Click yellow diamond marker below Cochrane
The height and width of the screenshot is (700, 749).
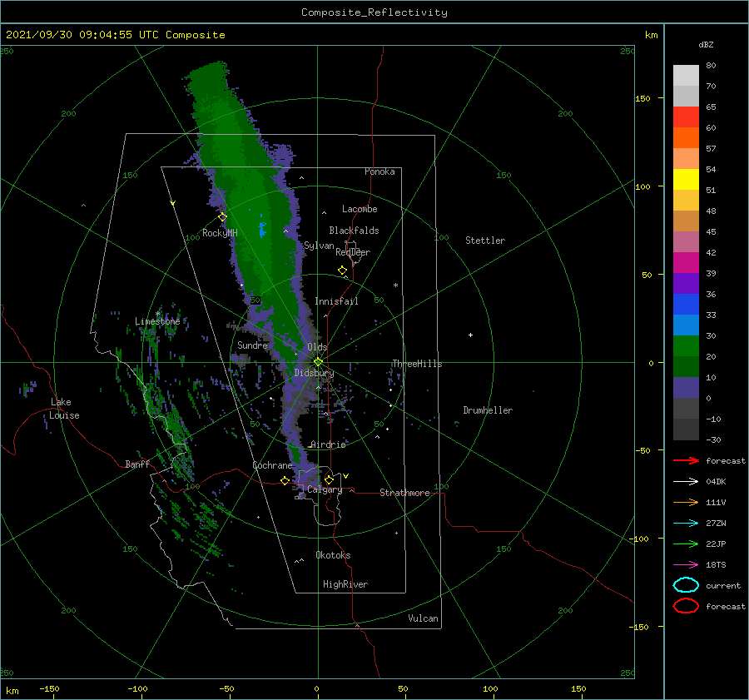[285, 481]
